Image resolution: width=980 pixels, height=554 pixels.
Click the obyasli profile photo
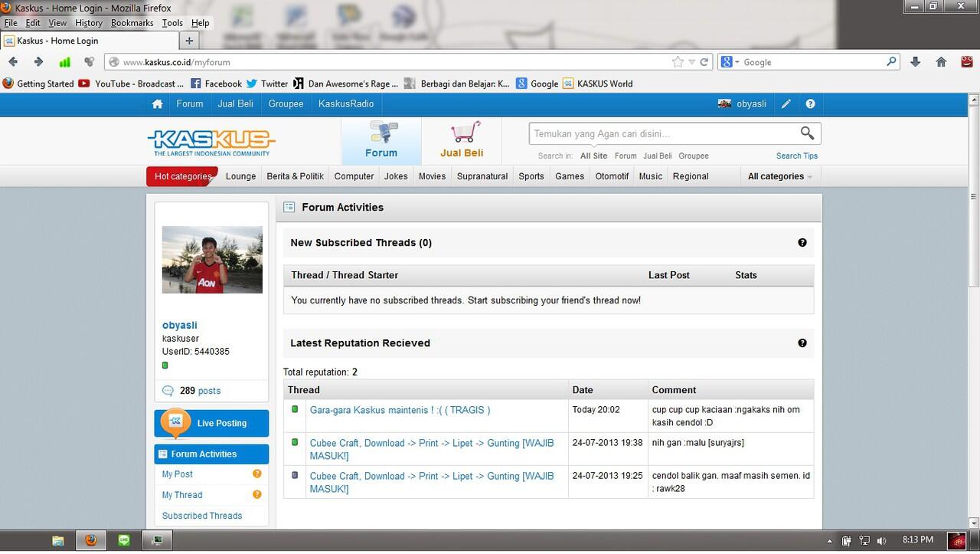click(x=212, y=260)
